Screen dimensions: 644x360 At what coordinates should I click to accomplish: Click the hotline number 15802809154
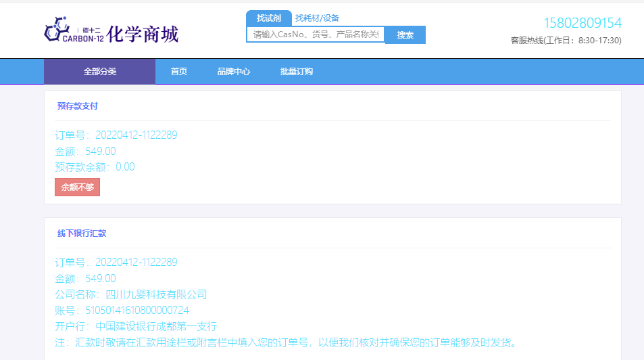[582, 24]
